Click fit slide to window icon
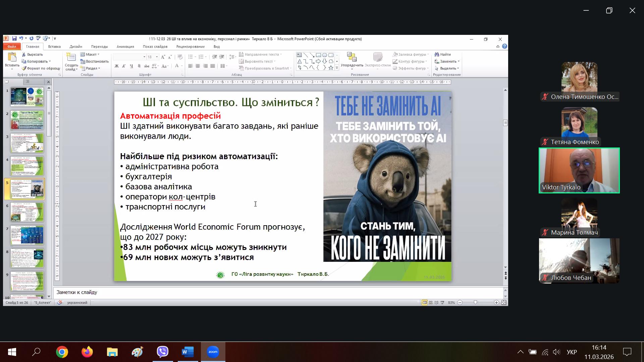The height and width of the screenshot is (362, 644). pos(504,303)
